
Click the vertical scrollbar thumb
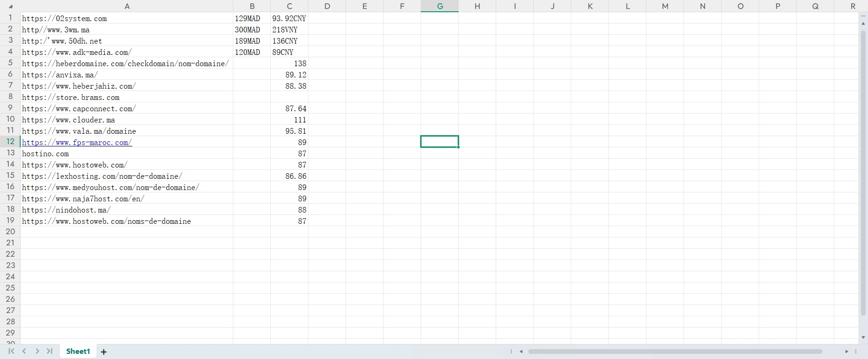click(x=863, y=174)
